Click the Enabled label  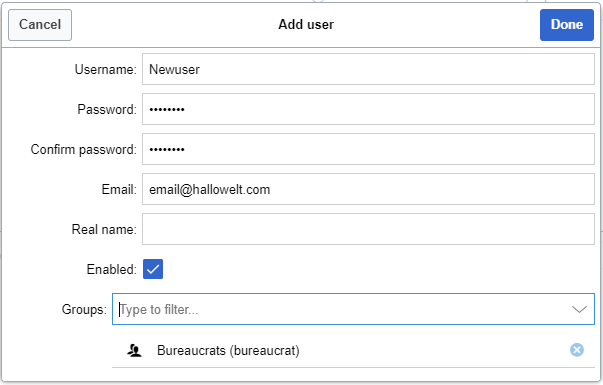[x=112, y=269]
